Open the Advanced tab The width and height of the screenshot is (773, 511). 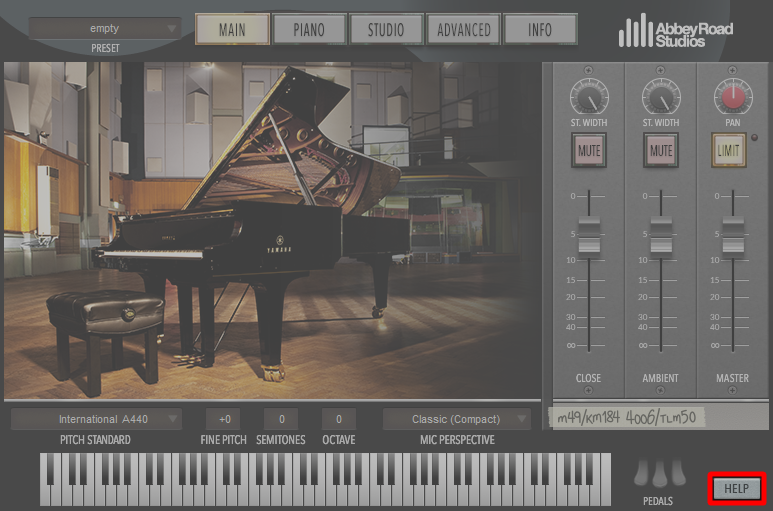coord(463,30)
